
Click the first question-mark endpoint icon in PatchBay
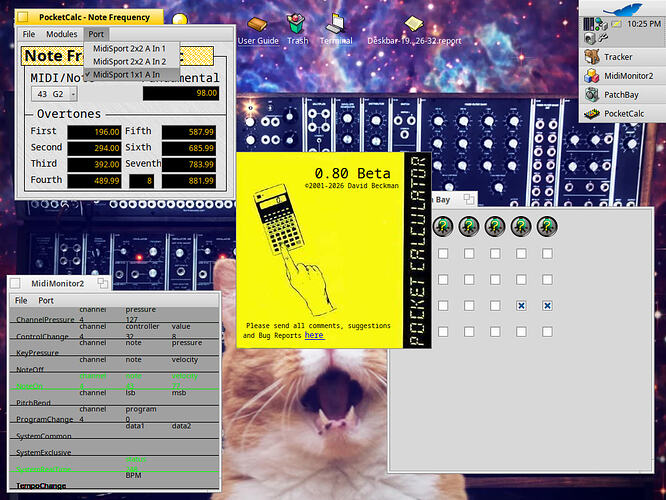pos(443,226)
